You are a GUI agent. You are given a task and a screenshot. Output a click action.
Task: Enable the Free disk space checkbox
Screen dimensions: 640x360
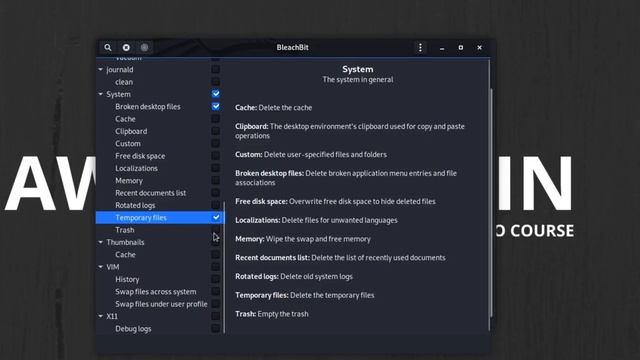tap(216, 156)
